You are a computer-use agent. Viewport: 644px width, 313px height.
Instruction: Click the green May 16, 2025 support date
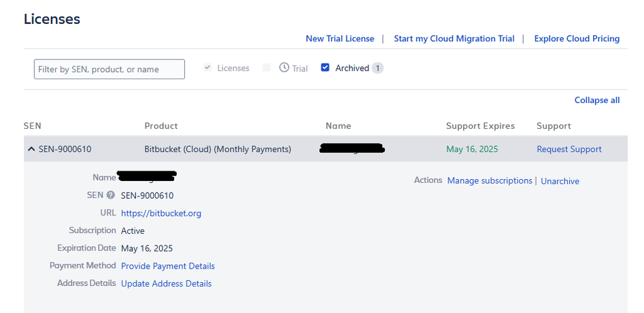pos(472,149)
